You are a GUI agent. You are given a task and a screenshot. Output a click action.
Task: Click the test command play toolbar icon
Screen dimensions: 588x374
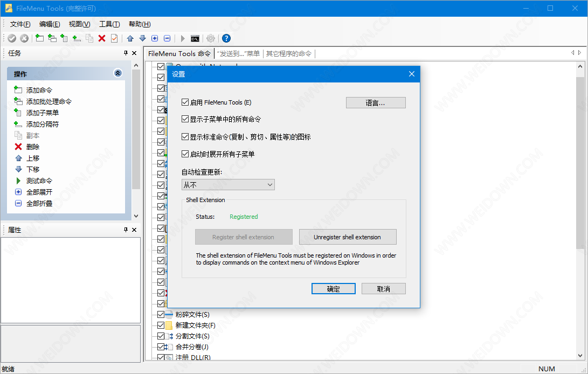pyautogui.click(x=183, y=38)
